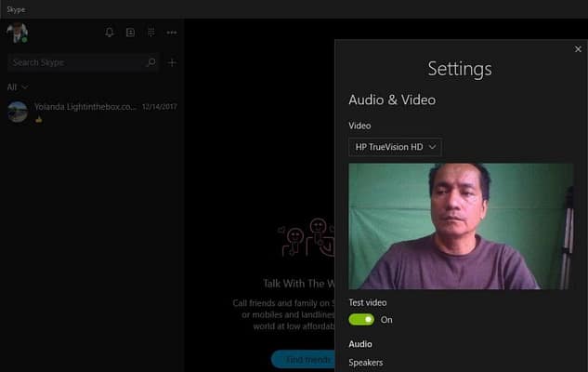Open the HP TrueVision HD camera dropdown

pyautogui.click(x=395, y=147)
